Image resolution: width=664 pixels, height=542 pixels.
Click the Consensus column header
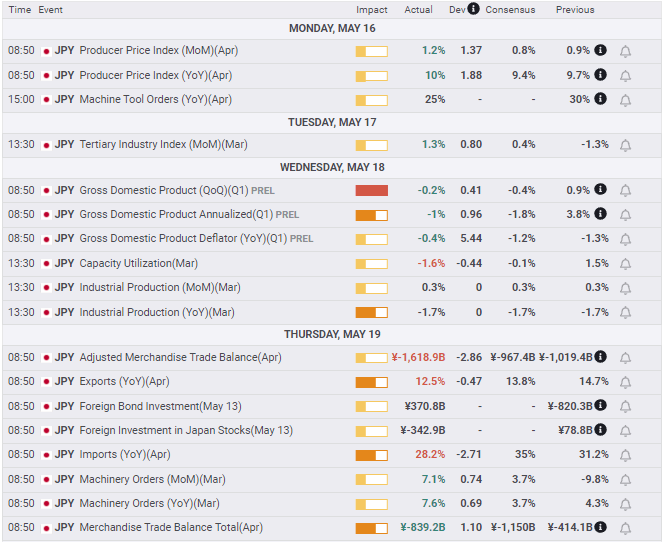click(x=510, y=10)
